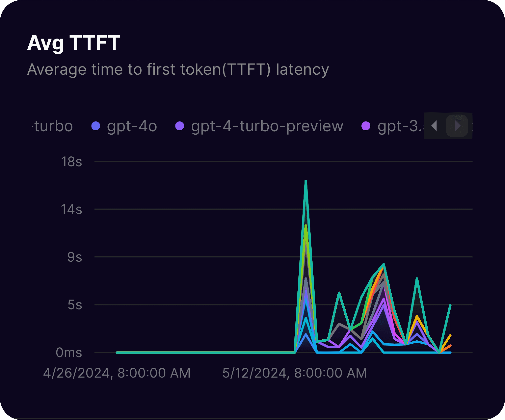Click the blue gpt-4o legend dot
505x420 pixels.
[96, 126]
